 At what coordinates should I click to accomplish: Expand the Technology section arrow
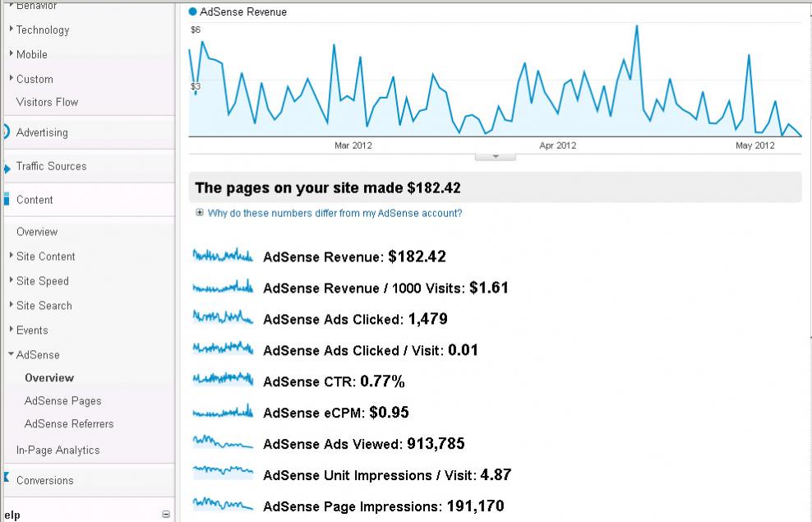point(12,29)
